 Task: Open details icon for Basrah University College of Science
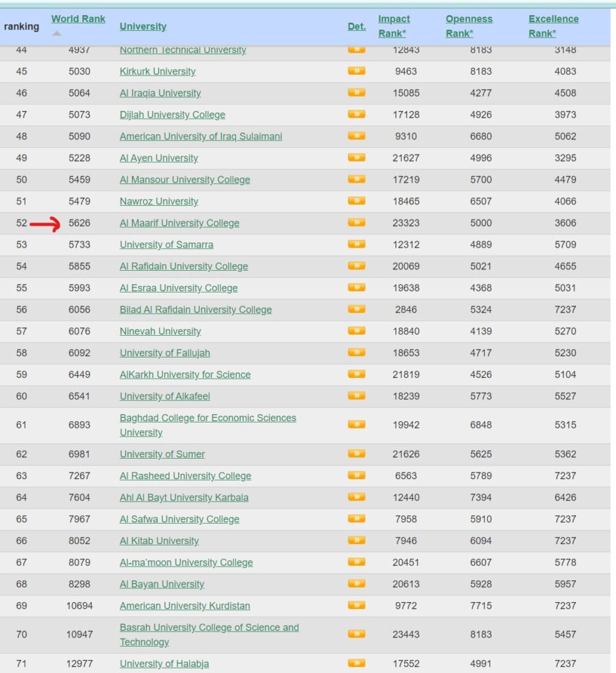tap(356, 634)
